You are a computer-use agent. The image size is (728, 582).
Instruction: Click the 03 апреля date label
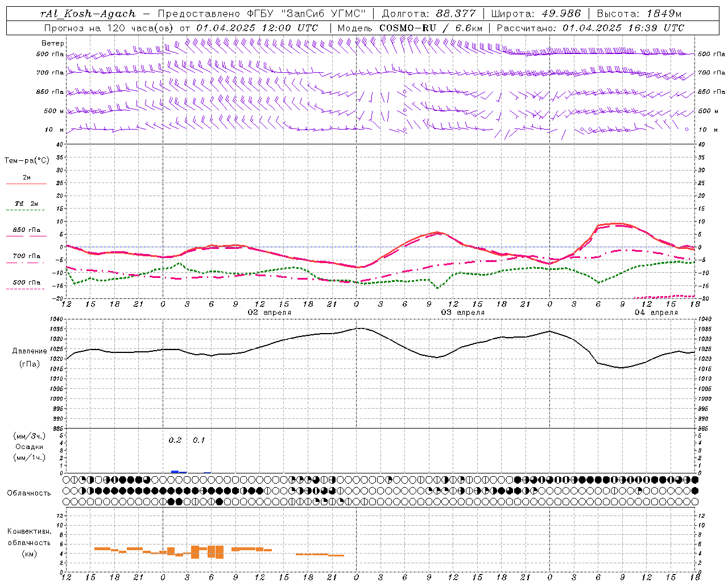(x=463, y=313)
